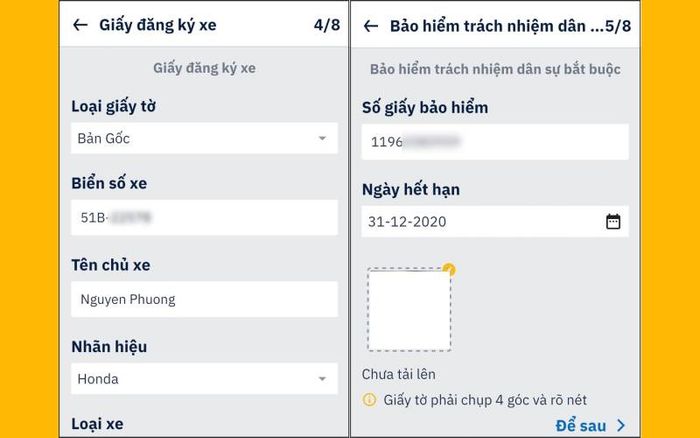
Task: Open calendar picker for Ngày hết hạn
Action: coord(613,221)
